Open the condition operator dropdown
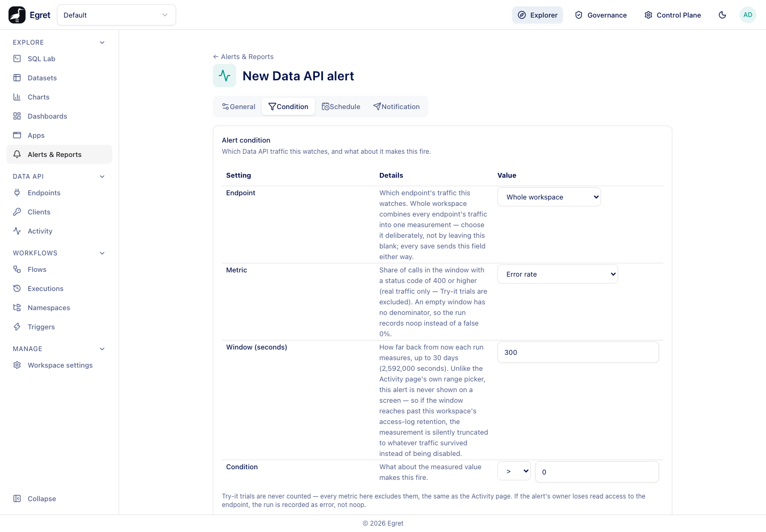This screenshot has height=532, width=766. 514,471
